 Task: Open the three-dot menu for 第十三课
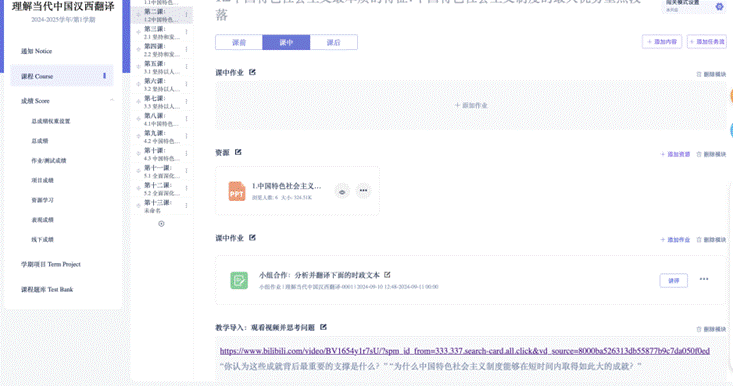187,206
